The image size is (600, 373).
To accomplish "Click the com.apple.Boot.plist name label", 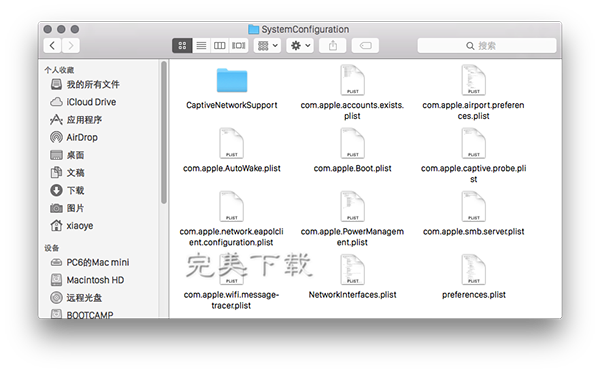I will [x=352, y=168].
